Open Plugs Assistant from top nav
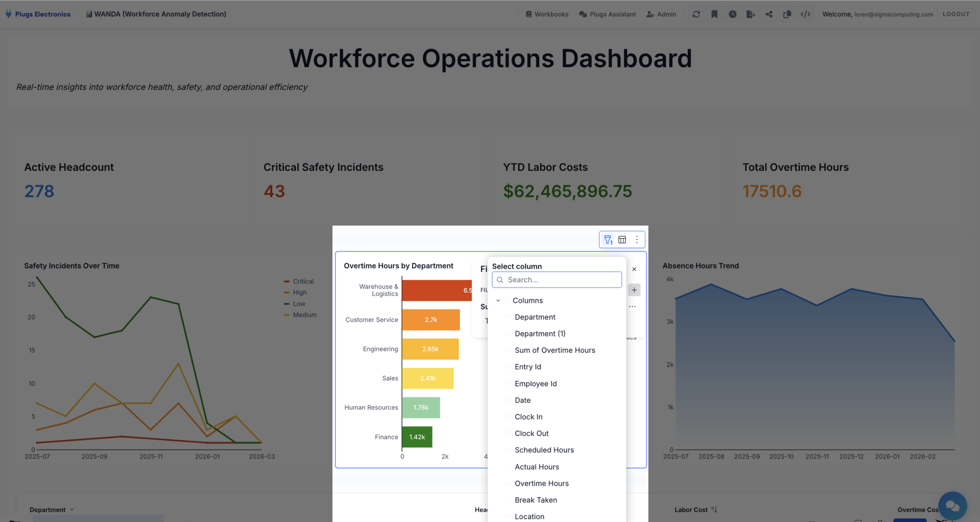Viewport: 980px width, 522px height. pos(607,14)
